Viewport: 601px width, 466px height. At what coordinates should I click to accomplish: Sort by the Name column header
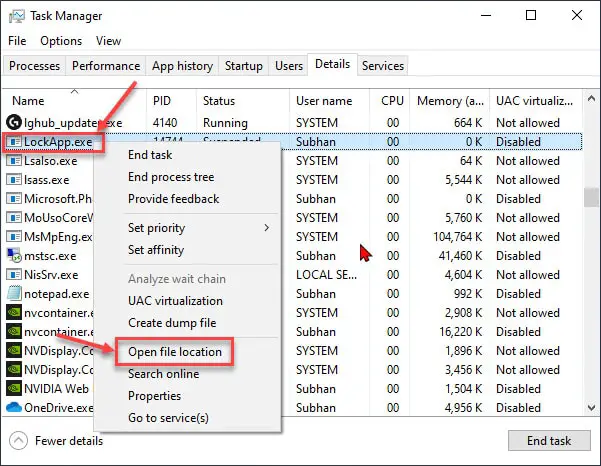click(x=75, y=101)
